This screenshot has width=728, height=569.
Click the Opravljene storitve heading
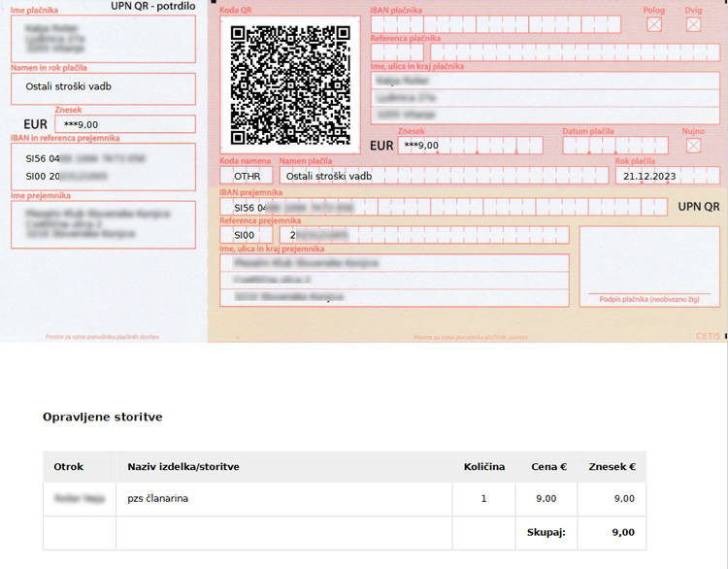tap(102, 417)
